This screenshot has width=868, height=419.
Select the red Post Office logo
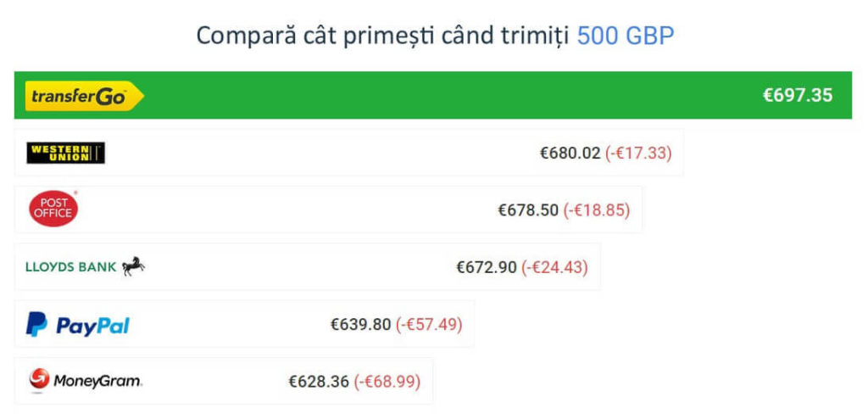point(53,209)
